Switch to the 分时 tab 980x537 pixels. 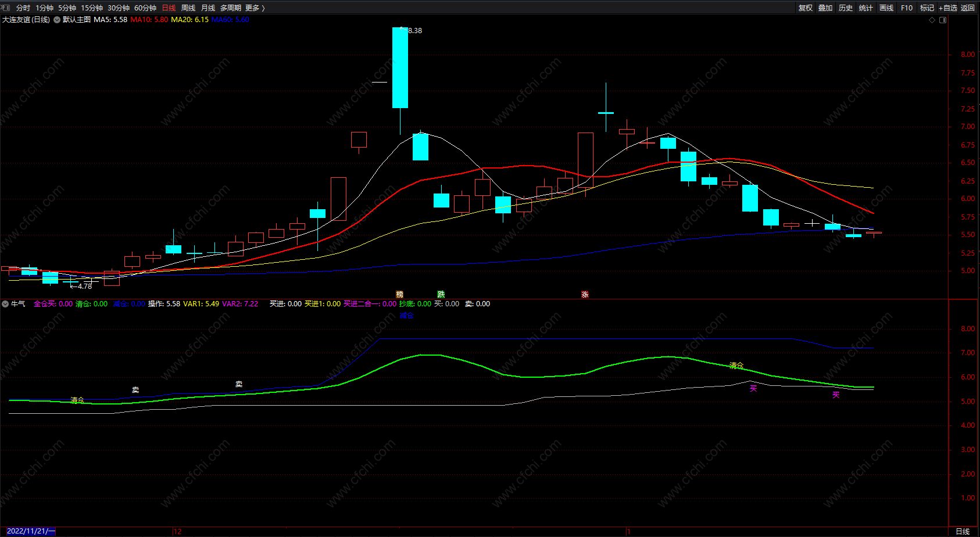[23, 8]
